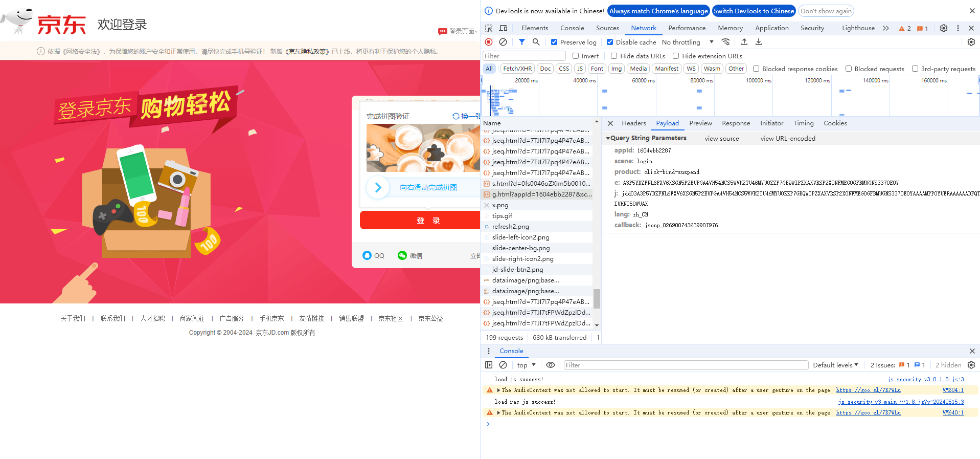Clear the console output
The image size is (980, 459).
(x=503, y=365)
